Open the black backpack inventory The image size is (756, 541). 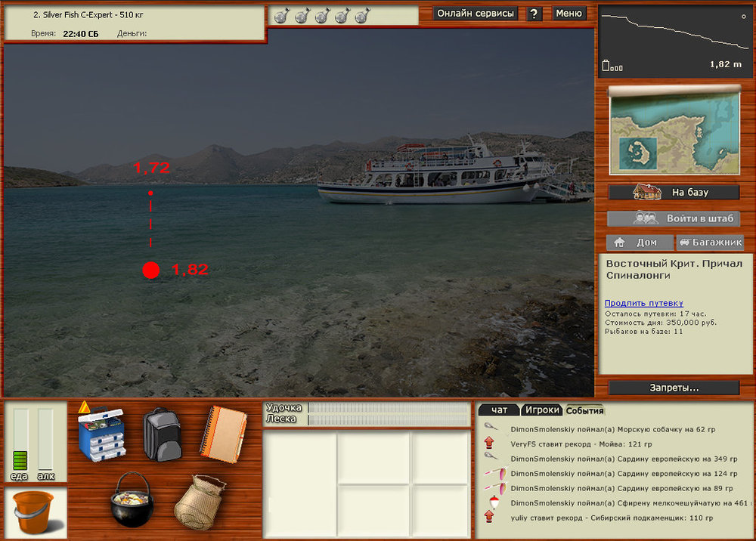point(162,434)
